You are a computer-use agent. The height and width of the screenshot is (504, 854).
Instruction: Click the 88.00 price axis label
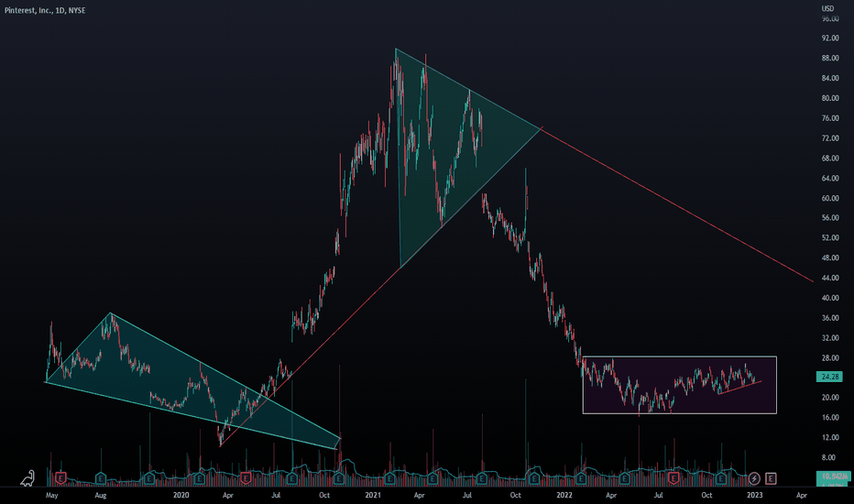pos(830,59)
